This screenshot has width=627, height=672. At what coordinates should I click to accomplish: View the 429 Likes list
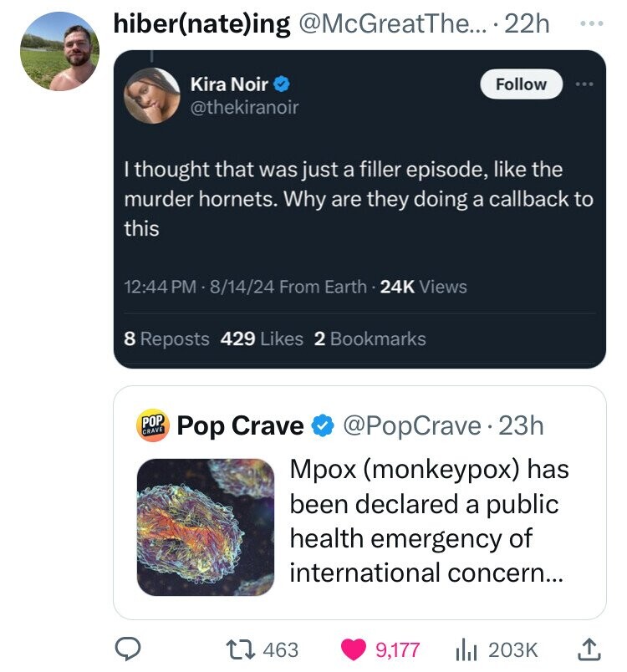click(x=262, y=339)
